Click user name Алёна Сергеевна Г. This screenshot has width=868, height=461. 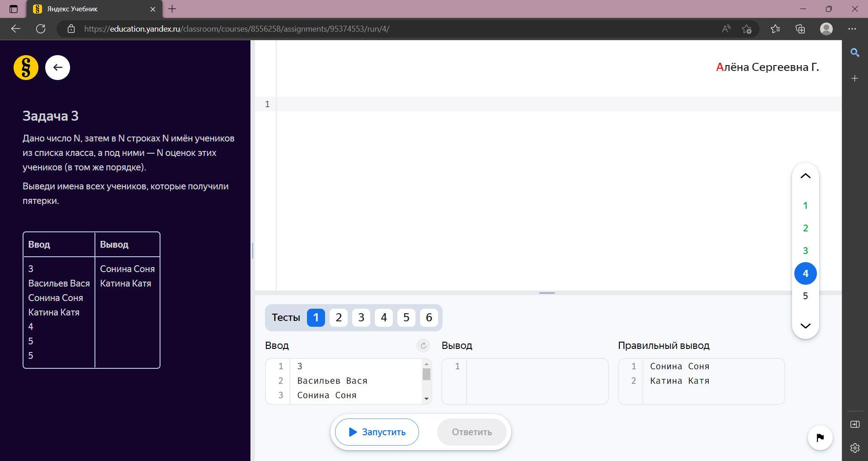point(767,67)
